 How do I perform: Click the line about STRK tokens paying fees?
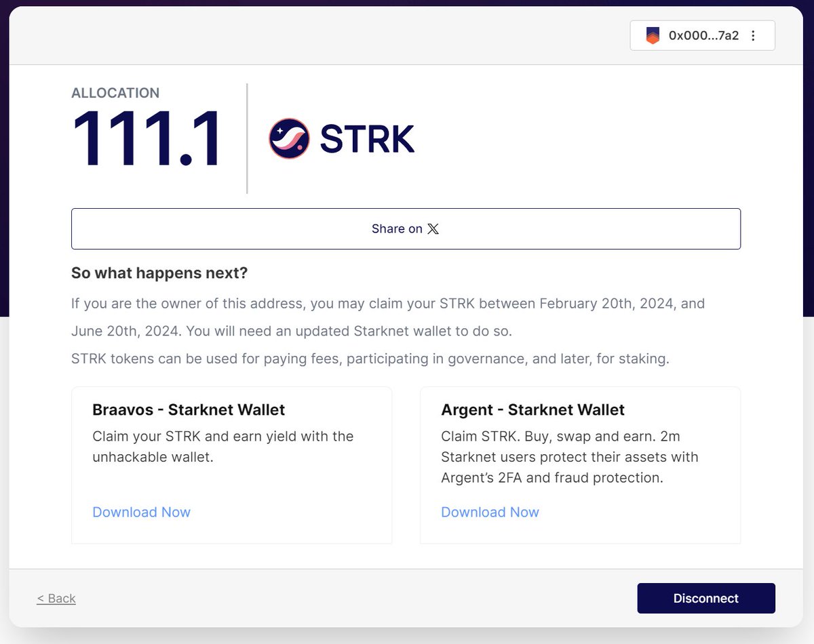pyautogui.click(x=370, y=359)
